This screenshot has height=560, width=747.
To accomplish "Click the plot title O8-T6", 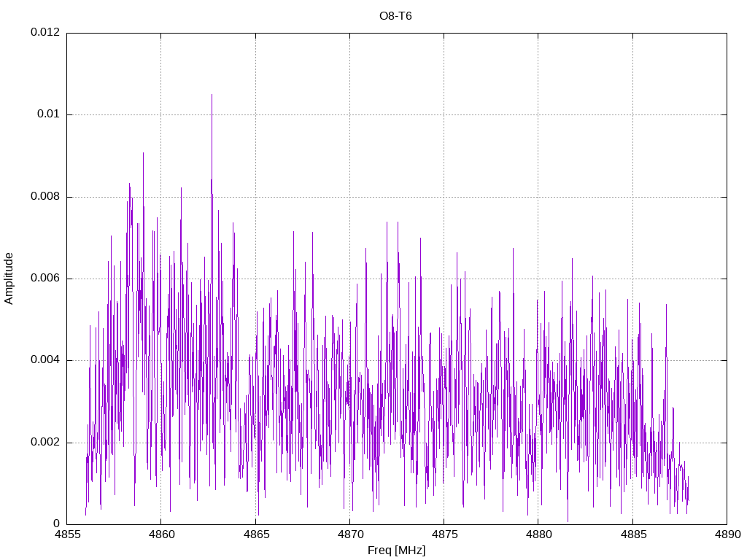I will pyautogui.click(x=395, y=16).
